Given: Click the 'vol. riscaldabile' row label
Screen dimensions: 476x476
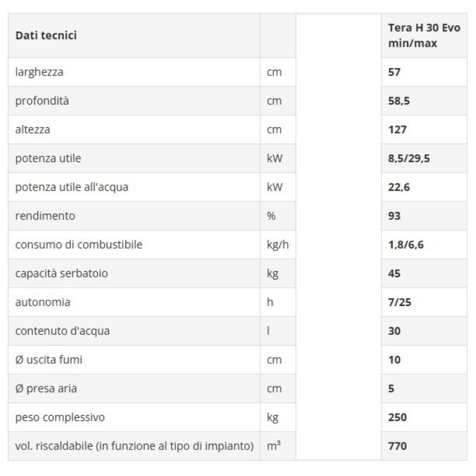Looking at the screenshot, I should pos(134,446).
